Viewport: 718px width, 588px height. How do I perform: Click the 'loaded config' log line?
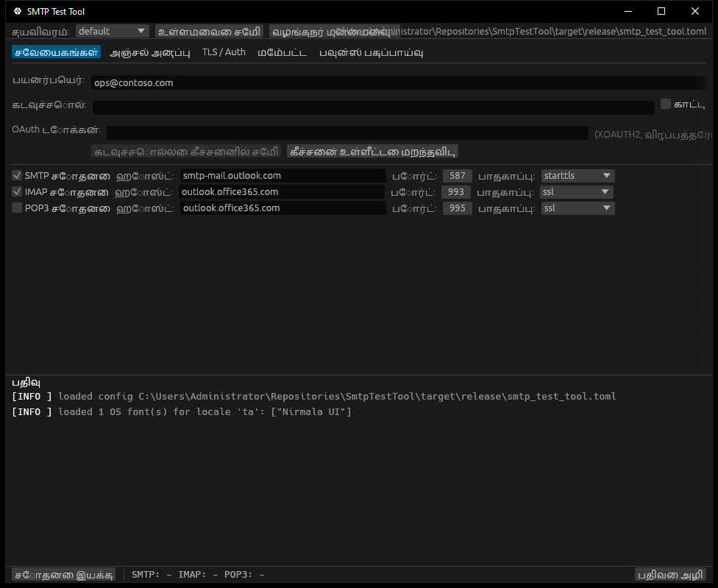pos(313,397)
